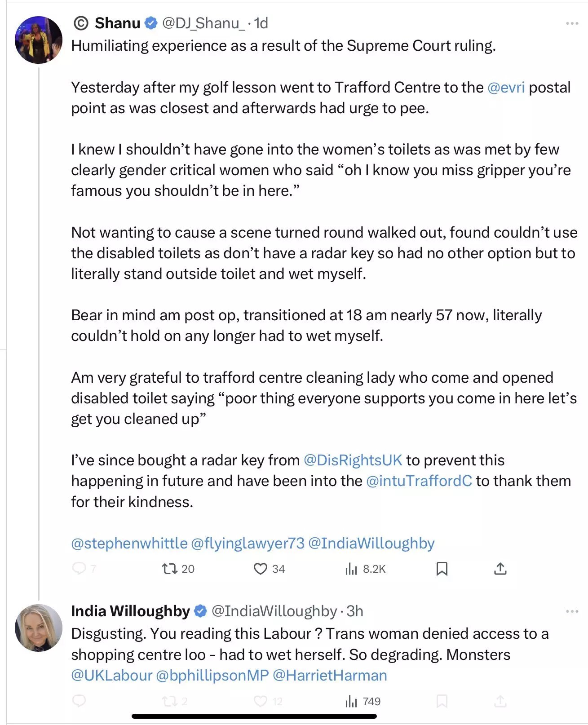Reply to Shanu's tweet
This screenshot has height=725, width=588.
pos(80,569)
